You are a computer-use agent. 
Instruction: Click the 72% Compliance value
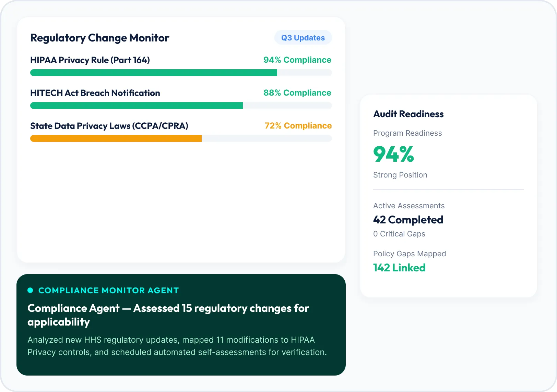pos(298,126)
